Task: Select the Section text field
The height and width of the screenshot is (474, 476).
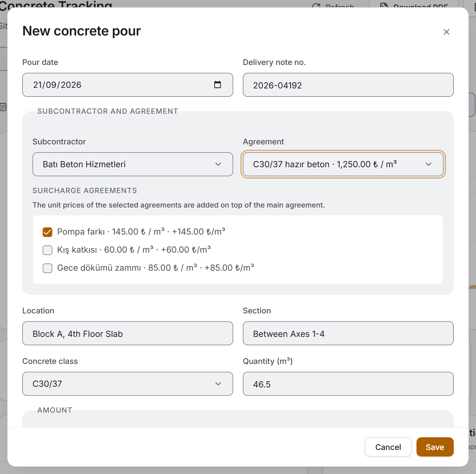Action: 348,333
